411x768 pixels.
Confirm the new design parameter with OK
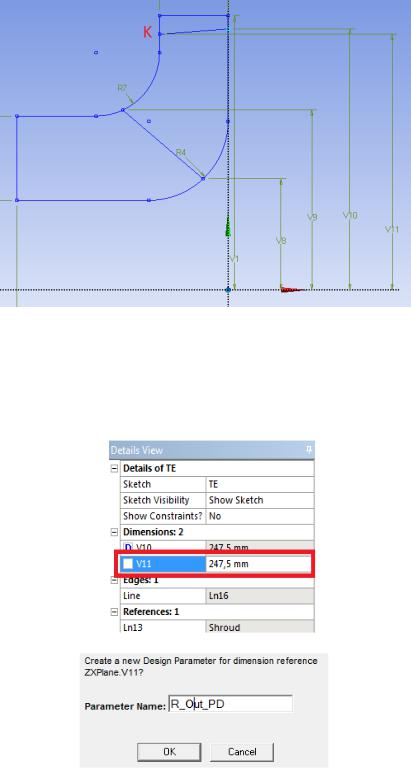pyautogui.click(x=169, y=751)
